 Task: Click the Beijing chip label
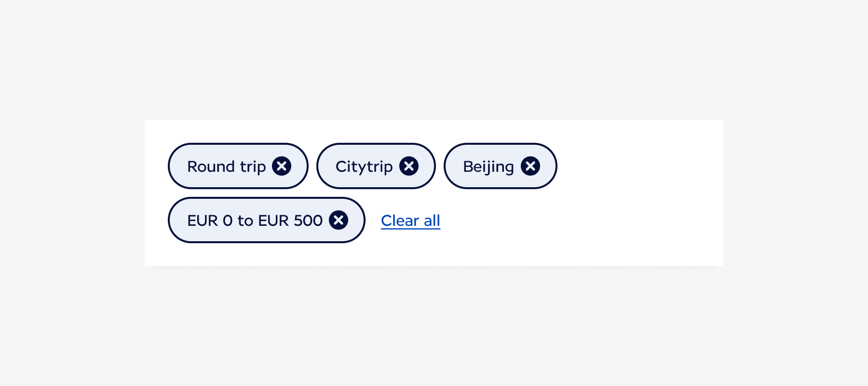tap(488, 166)
